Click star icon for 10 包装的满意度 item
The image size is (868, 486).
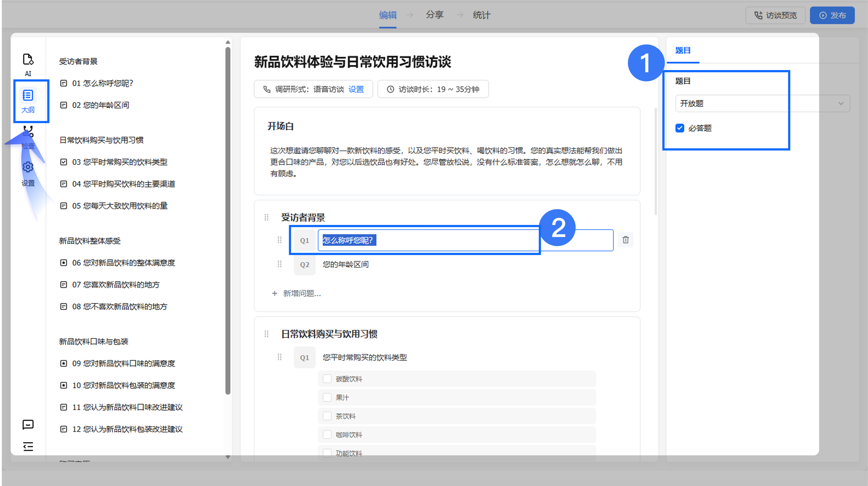(63, 386)
